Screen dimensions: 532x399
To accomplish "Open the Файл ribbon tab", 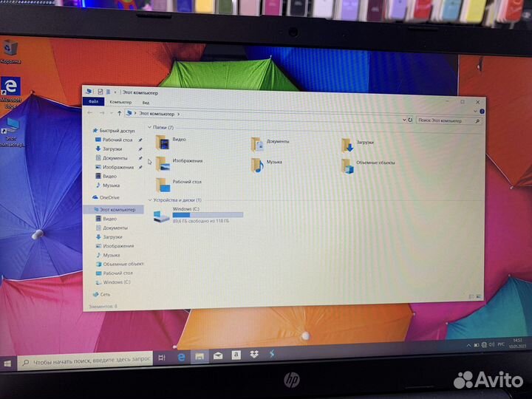I will click(94, 101).
